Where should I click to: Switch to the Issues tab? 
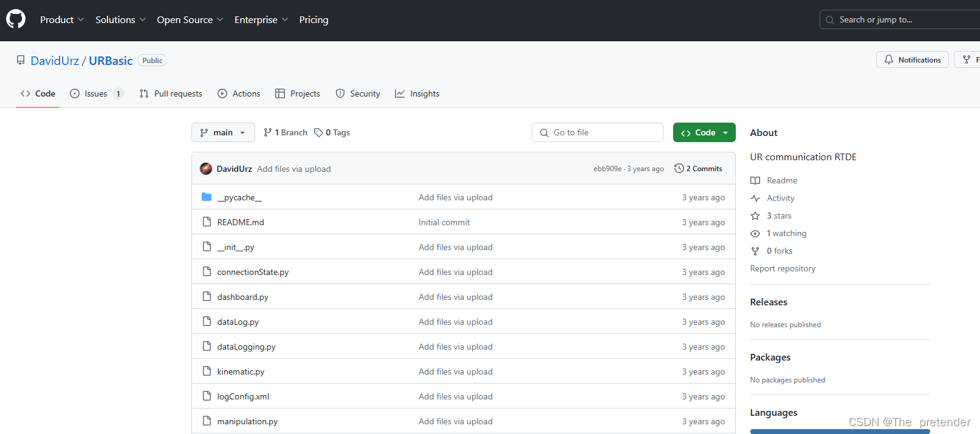[97, 93]
